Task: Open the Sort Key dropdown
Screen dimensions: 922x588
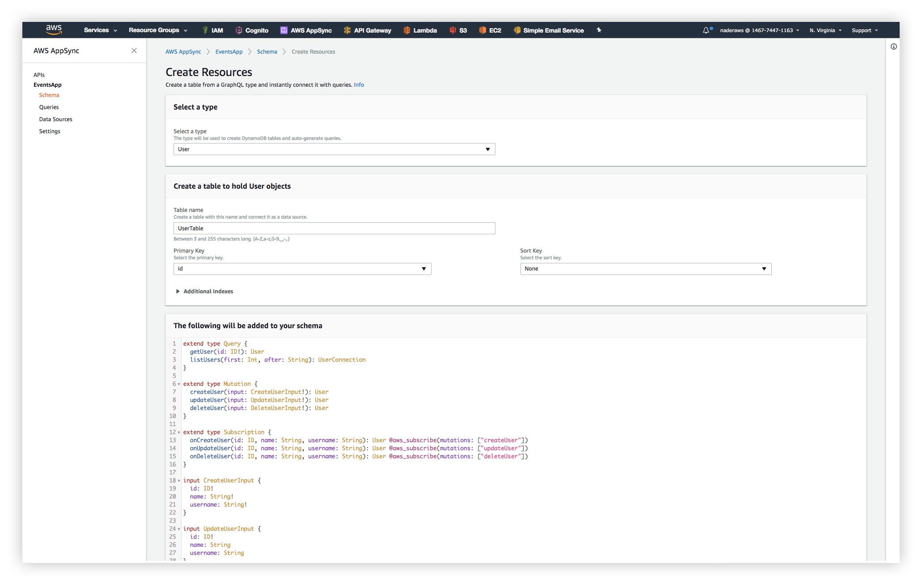Action: tap(645, 269)
